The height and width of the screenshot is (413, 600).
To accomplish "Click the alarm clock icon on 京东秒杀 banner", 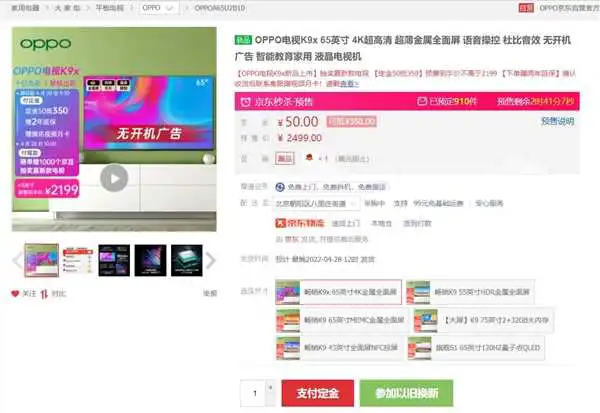I will click(245, 102).
